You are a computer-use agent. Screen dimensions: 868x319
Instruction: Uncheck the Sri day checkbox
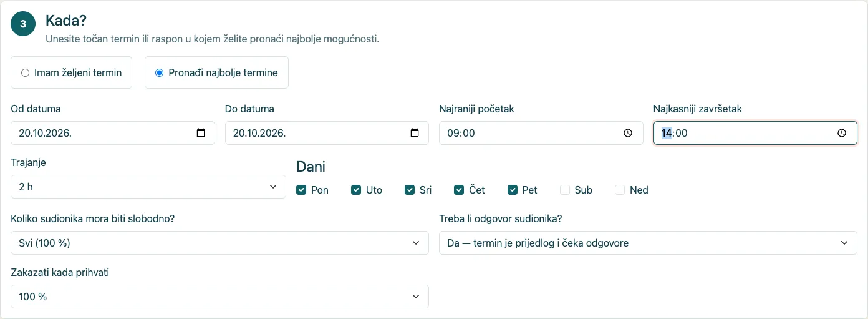(x=410, y=190)
